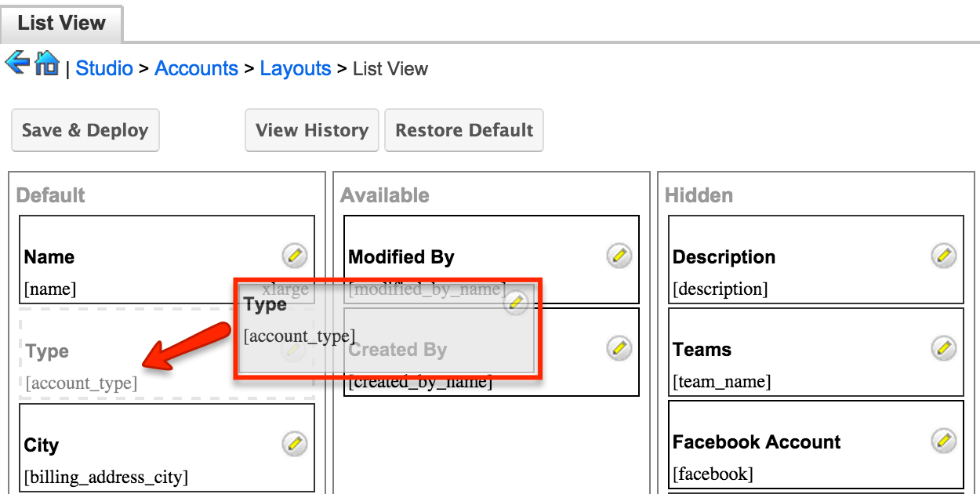Screen dimensions: 980x494
Task: Select the City field box
Action: pyautogui.click(x=167, y=447)
